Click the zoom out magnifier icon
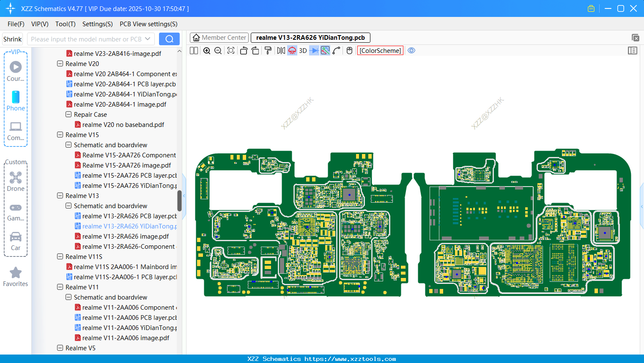644x363 pixels. (218, 51)
